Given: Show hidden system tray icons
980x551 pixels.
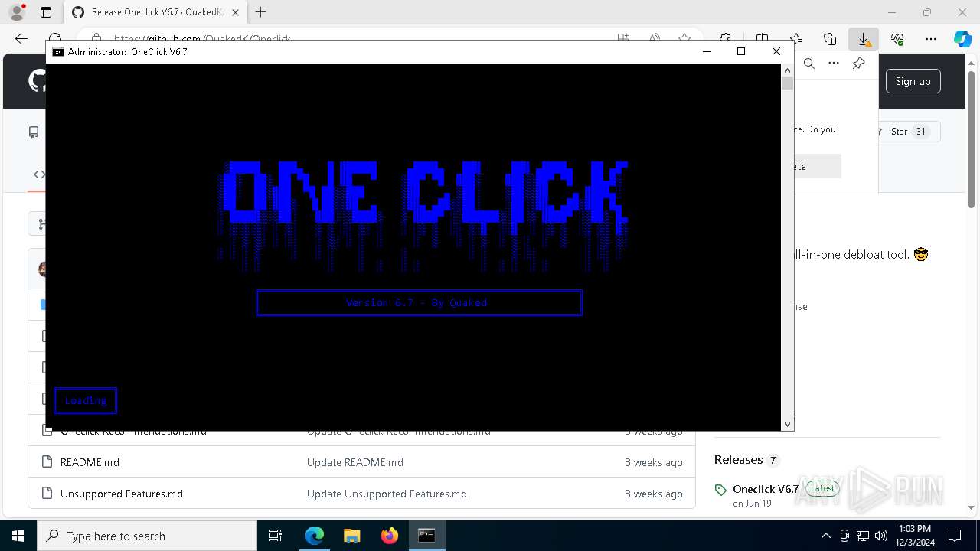Looking at the screenshot, I should tap(825, 536).
